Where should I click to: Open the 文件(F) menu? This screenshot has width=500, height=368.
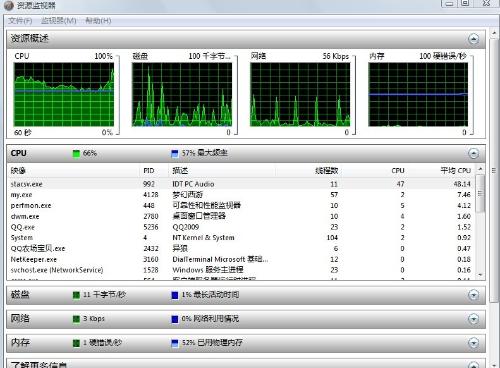(20, 21)
